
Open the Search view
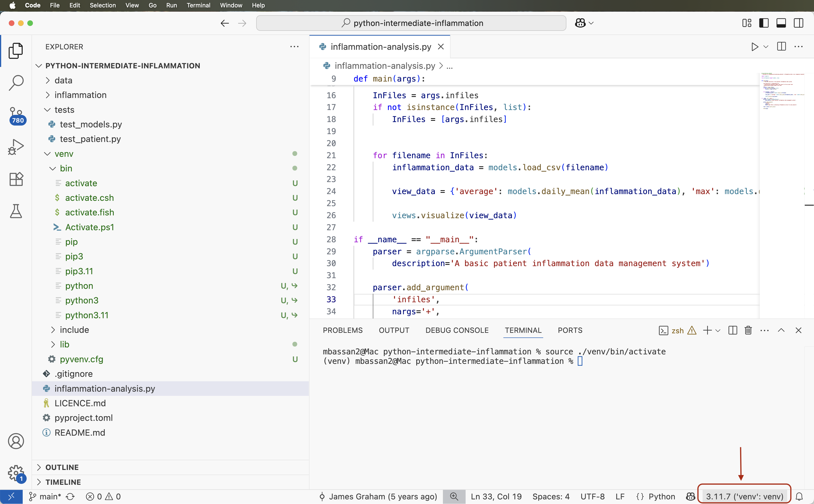(16, 82)
